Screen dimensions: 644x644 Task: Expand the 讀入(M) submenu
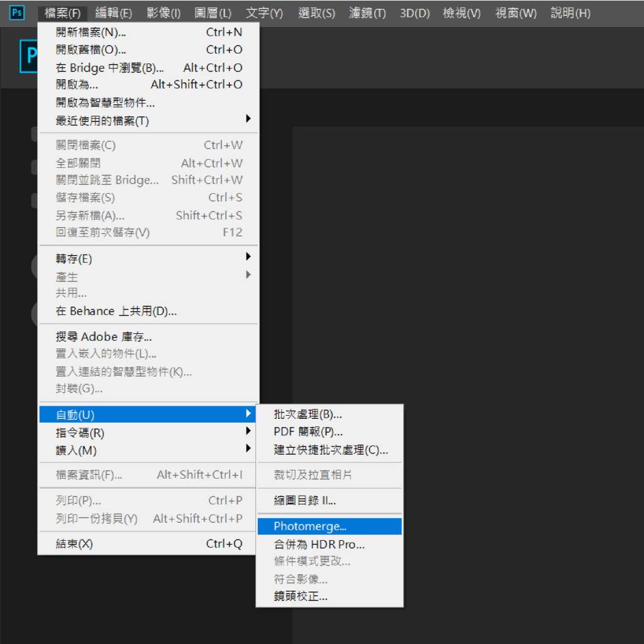pos(147,450)
